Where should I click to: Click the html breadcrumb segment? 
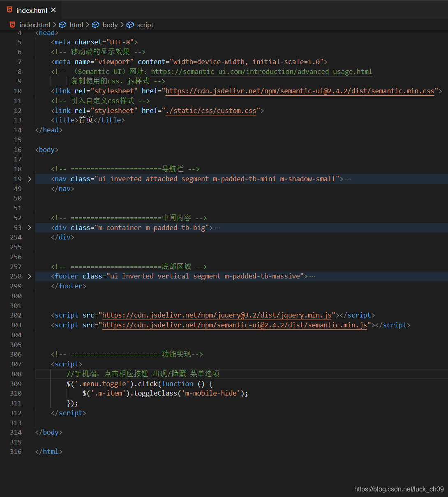pos(76,25)
